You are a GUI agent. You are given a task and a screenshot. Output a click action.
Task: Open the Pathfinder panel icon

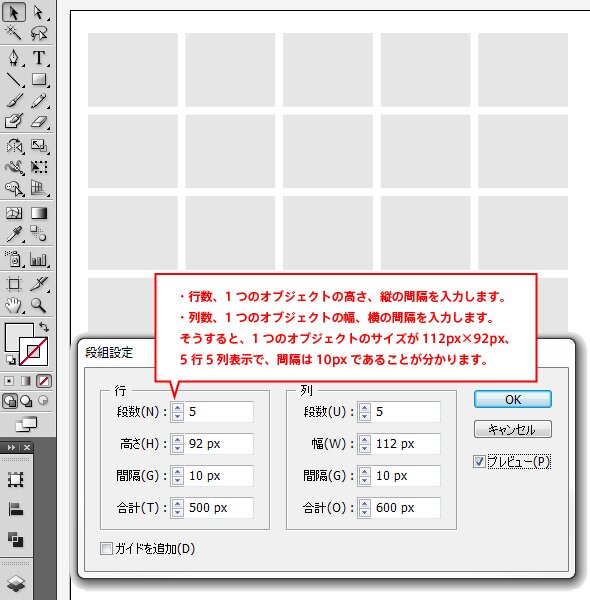coord(16,539)
